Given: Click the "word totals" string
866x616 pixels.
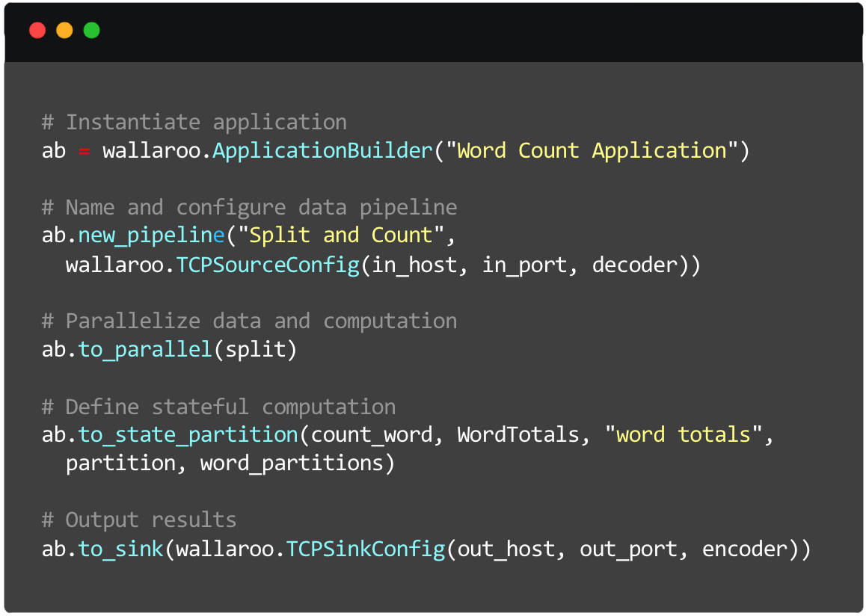Looking at the screenshot, I should (x=684, y=435).
